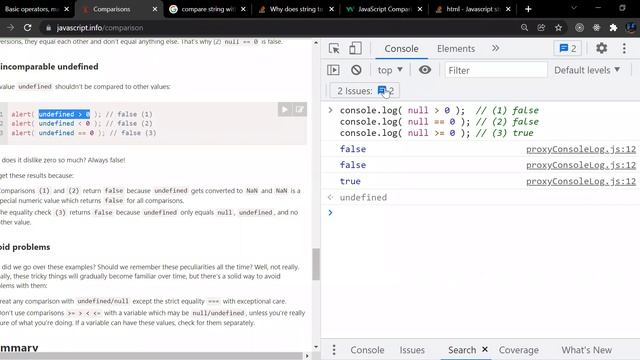The width and height of the screenshot is (640, 360).
Task: Close the html - Javascript tab
Action: pos(508,9)
